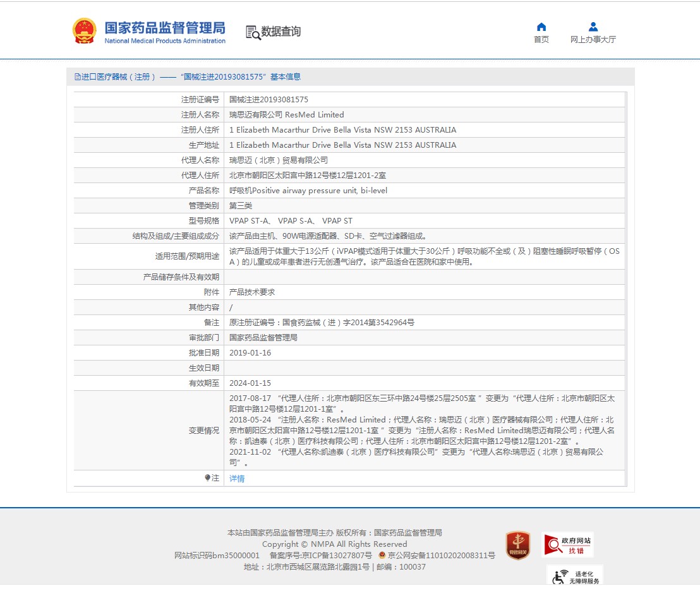Click the 2018-05-24 change record entry
Screen dimensions: 700x598
[x=422, y=430]
